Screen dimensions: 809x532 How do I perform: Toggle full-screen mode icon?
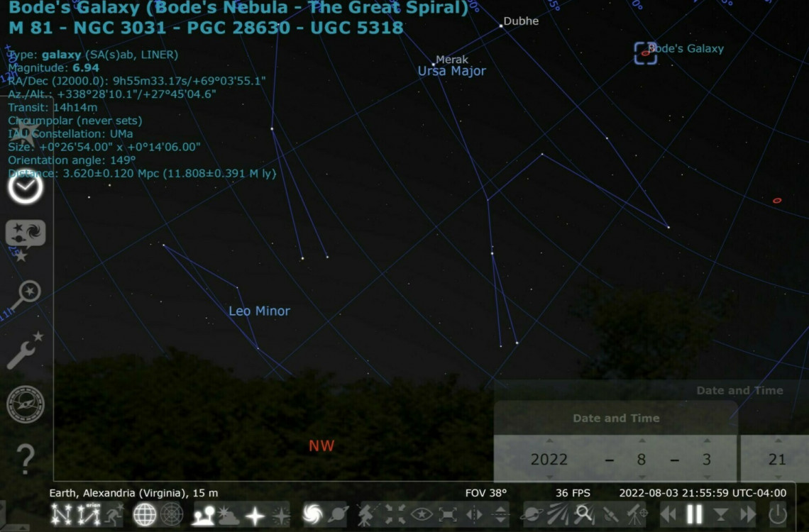448,514
